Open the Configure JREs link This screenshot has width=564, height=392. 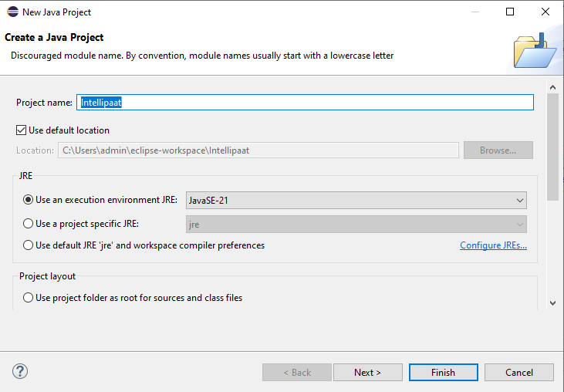493,245
